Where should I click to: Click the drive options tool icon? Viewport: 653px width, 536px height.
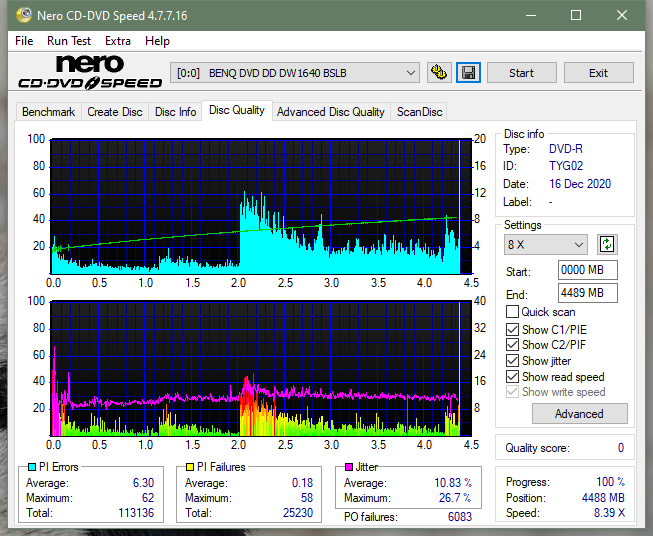point(439,73)
